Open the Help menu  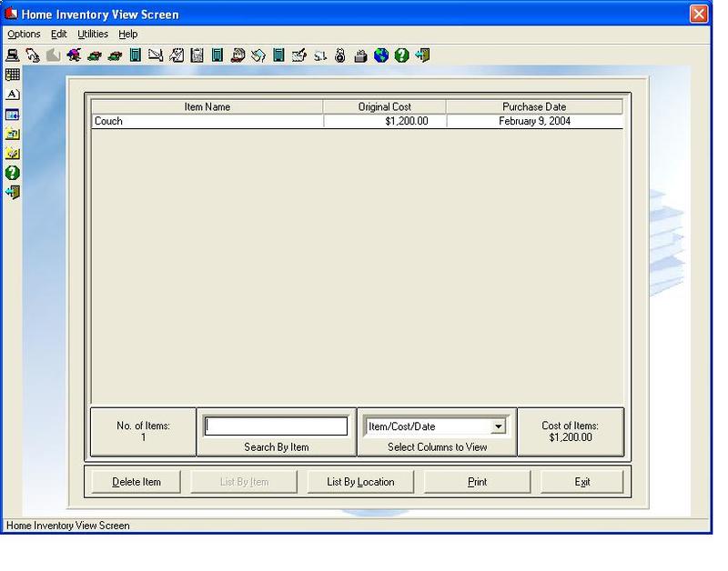point(127,34)
